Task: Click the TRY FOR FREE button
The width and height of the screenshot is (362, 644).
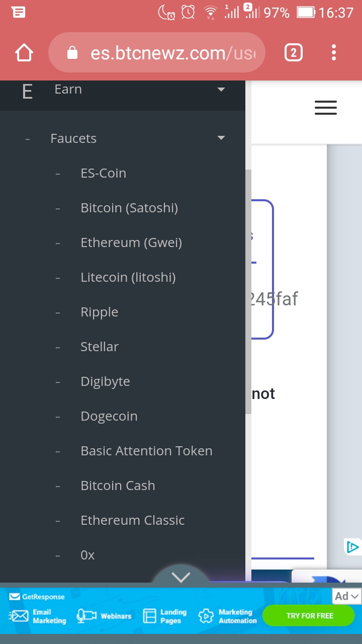Action: point(310,616)
